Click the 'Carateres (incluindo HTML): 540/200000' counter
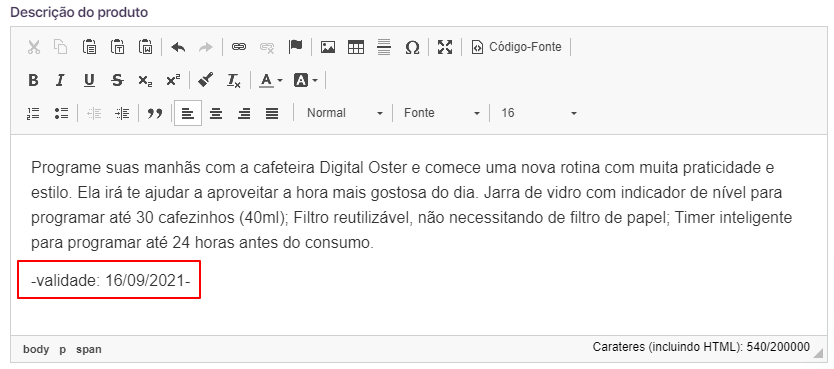The image size is (834, 369). 701,347
